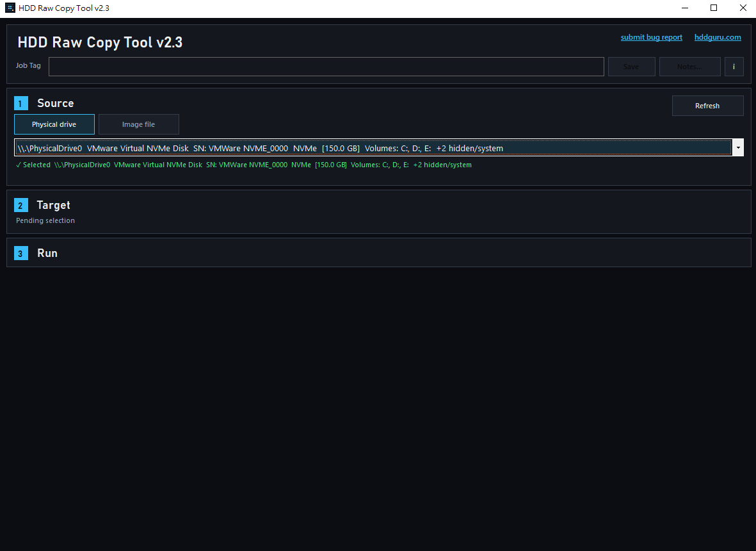Select the PhysicalDrive0 combo box entry
756x551 pixels.
tap(371, 148)
